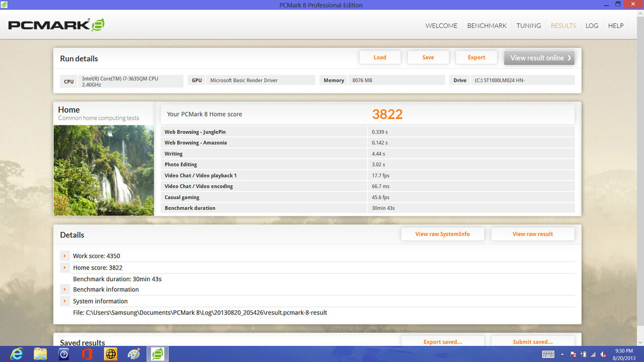The image size is (644, 362).
Task: Click the vertical scrollbar down arrow
Action: coord(640,343)
